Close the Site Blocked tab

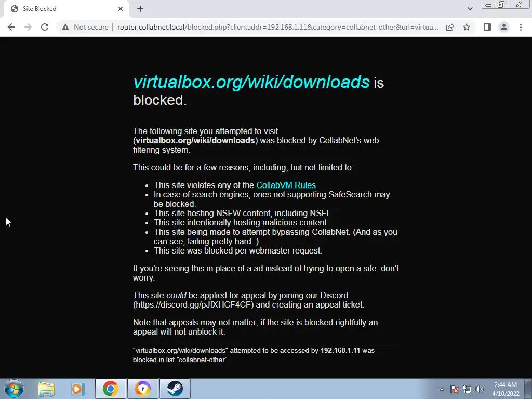[121, 9]
